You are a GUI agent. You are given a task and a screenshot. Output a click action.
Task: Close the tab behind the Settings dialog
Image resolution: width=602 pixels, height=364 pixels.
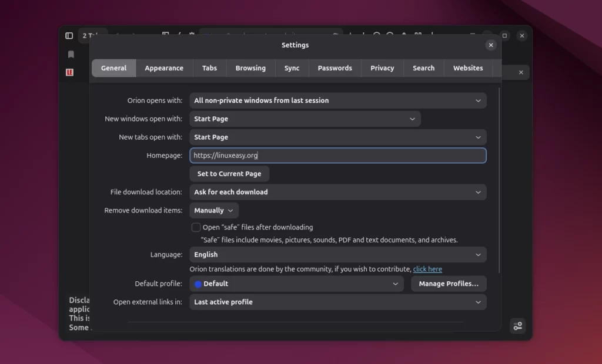click(x=521, y=72)
